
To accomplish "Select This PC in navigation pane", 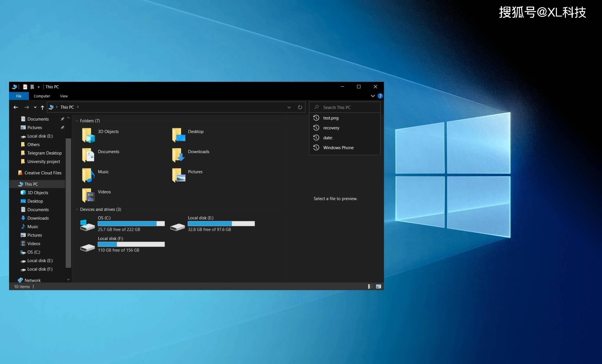I will [38, 184].
